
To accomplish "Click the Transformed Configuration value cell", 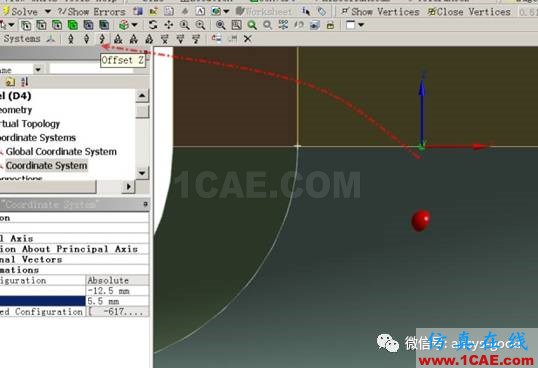I will point(117,312).
